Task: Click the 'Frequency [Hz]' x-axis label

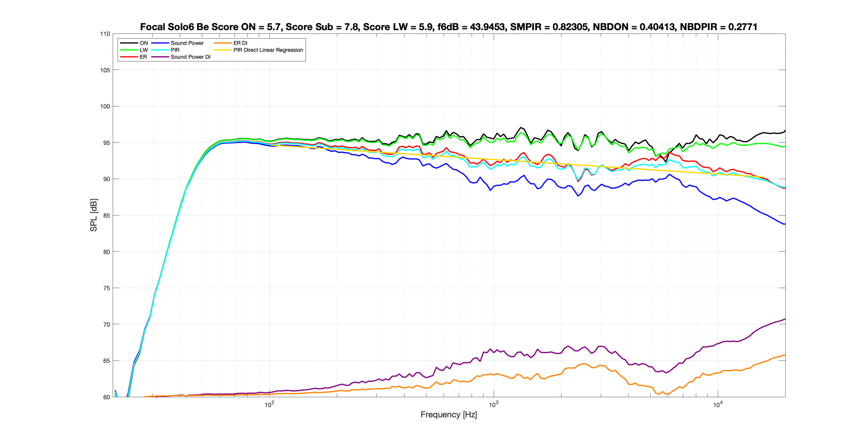Action: coord(449,415)
